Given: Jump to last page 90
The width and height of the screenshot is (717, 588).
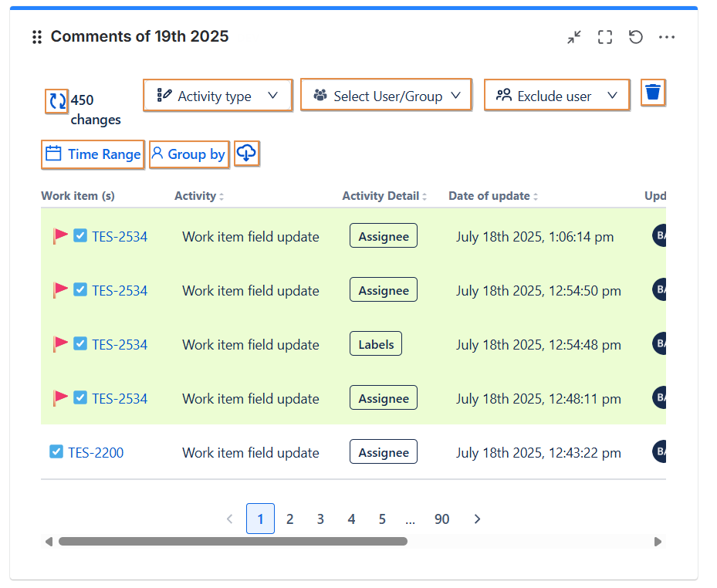Looking at the screenshot, I should (x=441, y=519).
